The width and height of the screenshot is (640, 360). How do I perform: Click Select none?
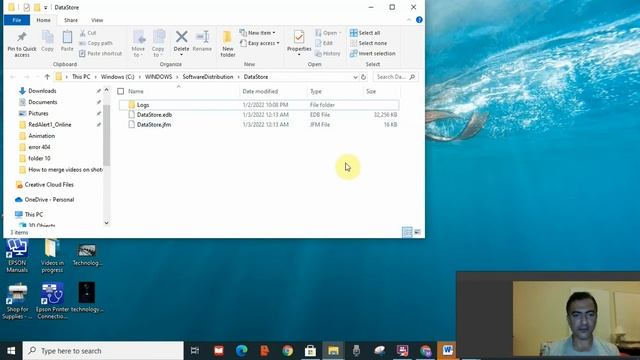(x=369, y=43)
